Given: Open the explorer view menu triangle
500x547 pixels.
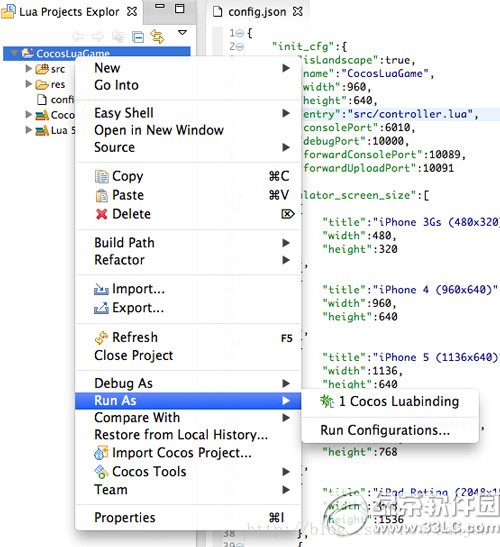Looking at the screenshot, I should coord(182,32).
